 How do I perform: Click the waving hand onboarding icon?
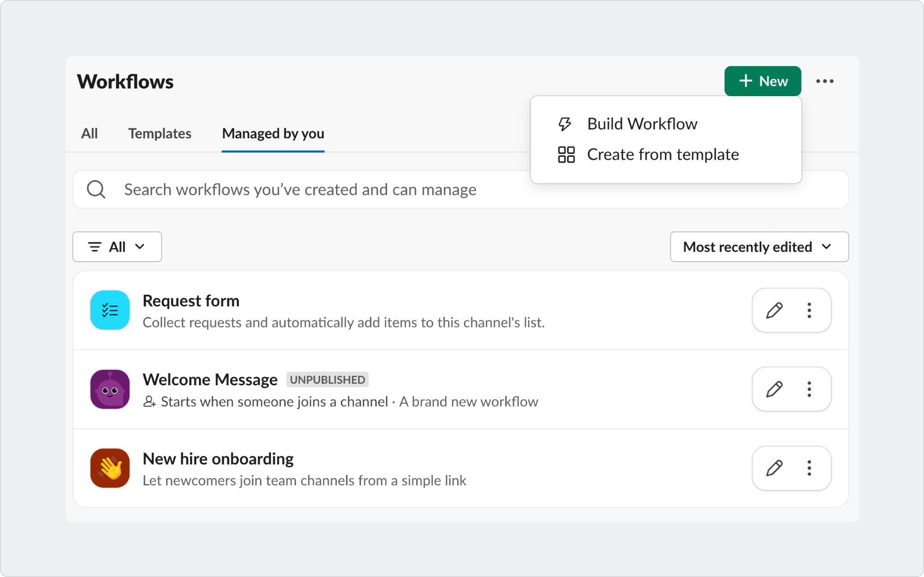110,468
